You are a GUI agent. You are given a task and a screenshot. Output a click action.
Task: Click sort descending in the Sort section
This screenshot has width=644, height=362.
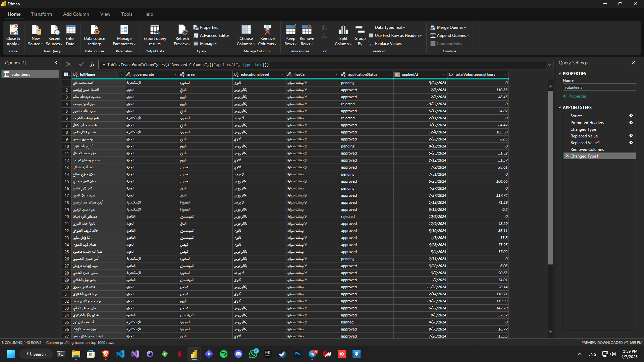324,35
